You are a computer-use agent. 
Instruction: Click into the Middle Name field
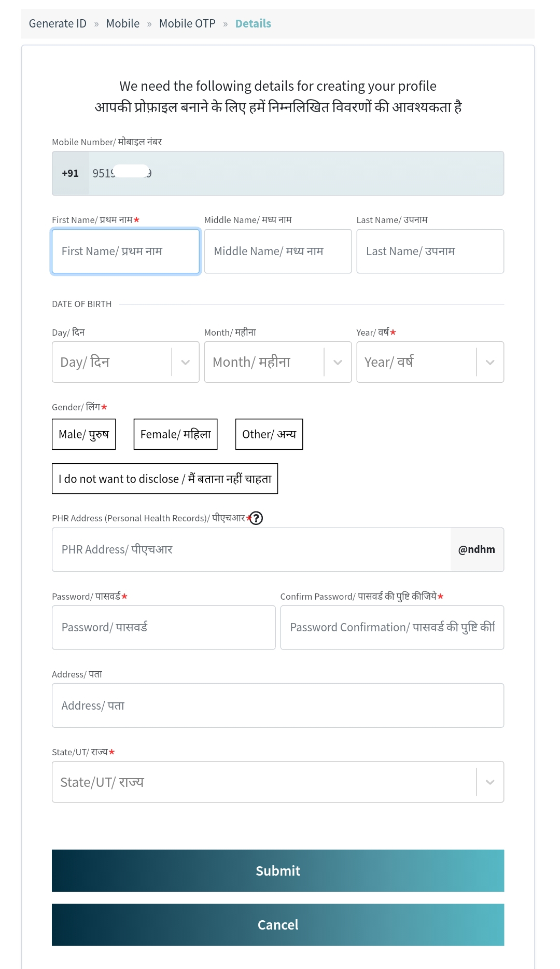[x=278, y=252]
